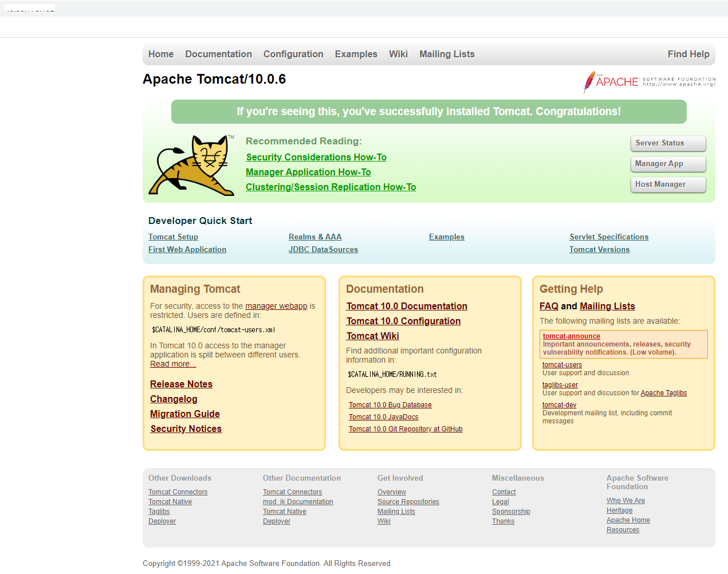Click Find Help in the nav bar
Image resolution: width=728 pixels, height=574 pixels.
tap(688, 54)
